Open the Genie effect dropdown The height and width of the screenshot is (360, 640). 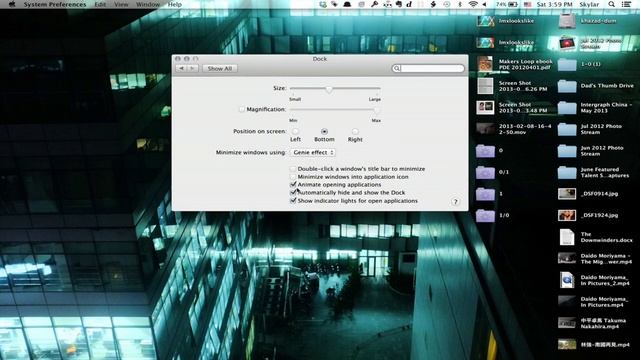pyautogui.click(x=313, y=152)
